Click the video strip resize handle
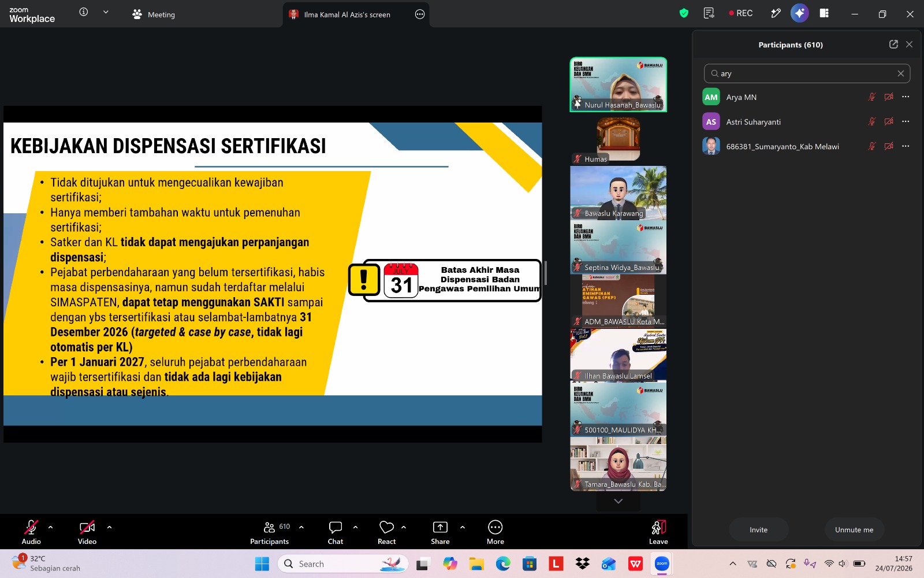Screen dimensions: 924x578 pyautogui.click(x=546, y=273)
